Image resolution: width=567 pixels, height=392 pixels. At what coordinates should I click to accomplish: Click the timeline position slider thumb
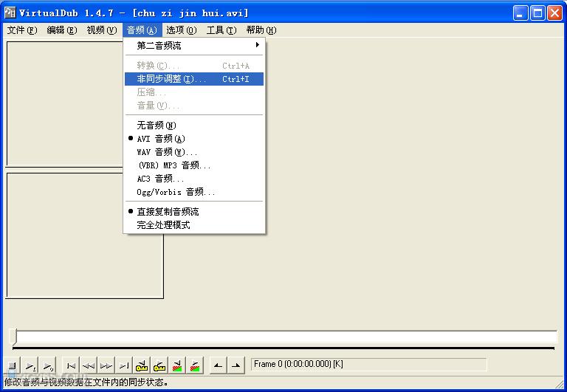click(15, 337)
